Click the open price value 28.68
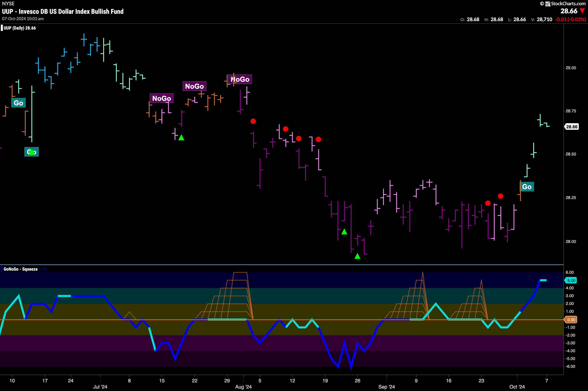Screen dimensions: 588x391 (x=473, y=20)
